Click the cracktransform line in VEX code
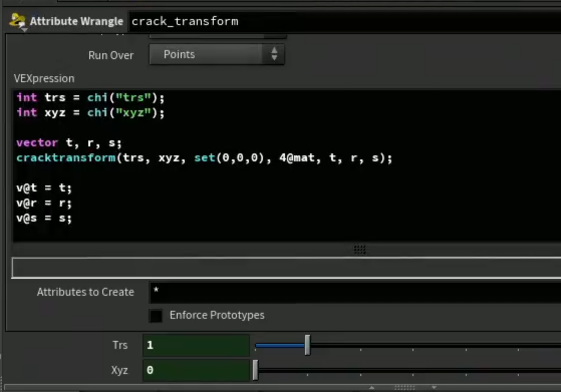561x392 pixels. pyautogui.click(x=204, y=157)
